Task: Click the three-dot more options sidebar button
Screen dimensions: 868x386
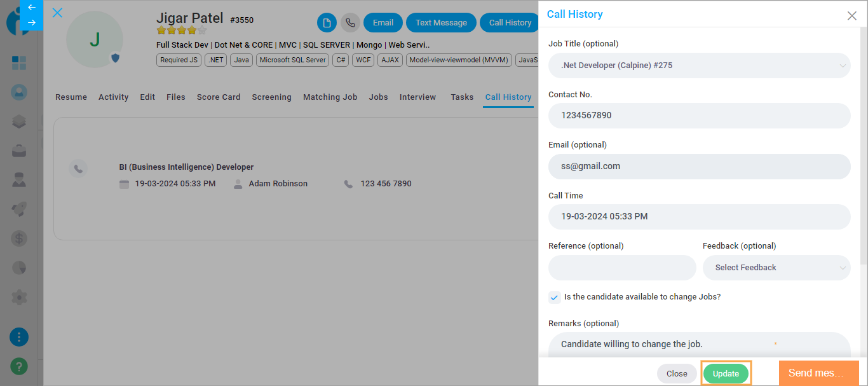Action: 19,337
